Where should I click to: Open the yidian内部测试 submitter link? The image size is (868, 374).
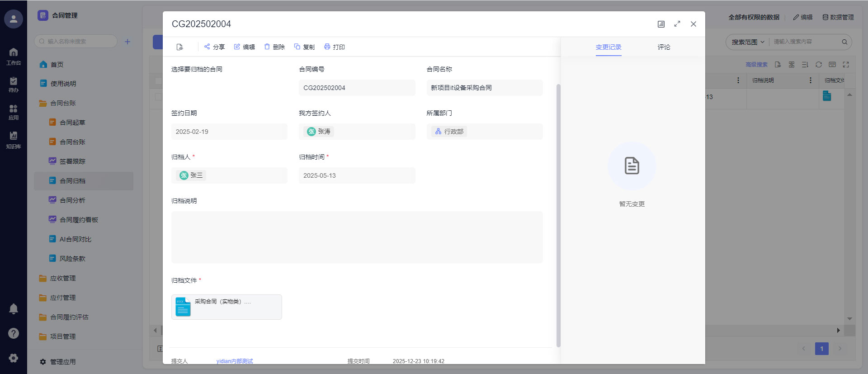pyautogui.click(x=235, y=361)
